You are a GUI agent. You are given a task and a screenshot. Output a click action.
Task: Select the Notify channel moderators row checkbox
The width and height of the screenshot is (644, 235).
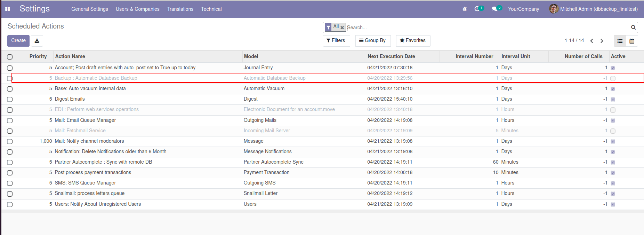[x=10, y=141]
